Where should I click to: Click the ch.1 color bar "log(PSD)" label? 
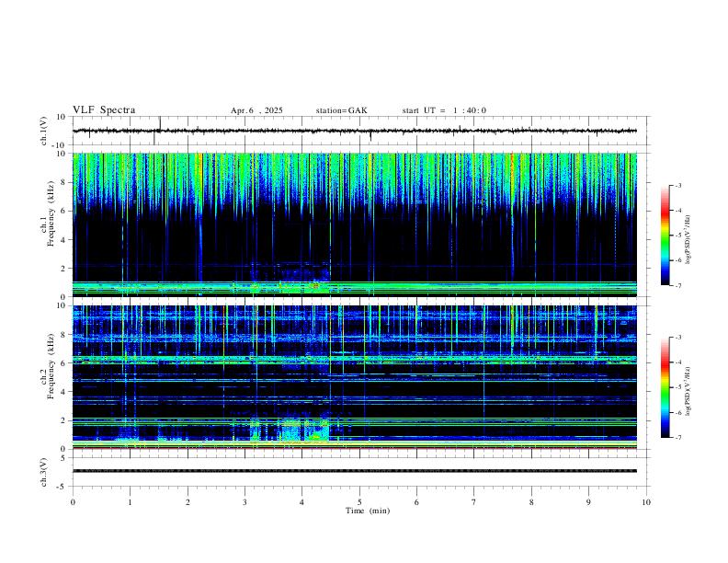click(x=688, y=240)
